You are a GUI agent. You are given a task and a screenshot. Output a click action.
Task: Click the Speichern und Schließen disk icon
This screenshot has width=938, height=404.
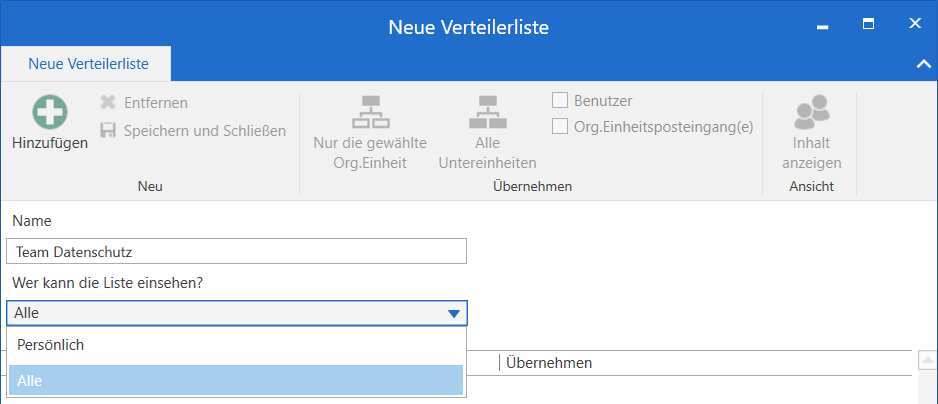point(108,131)
